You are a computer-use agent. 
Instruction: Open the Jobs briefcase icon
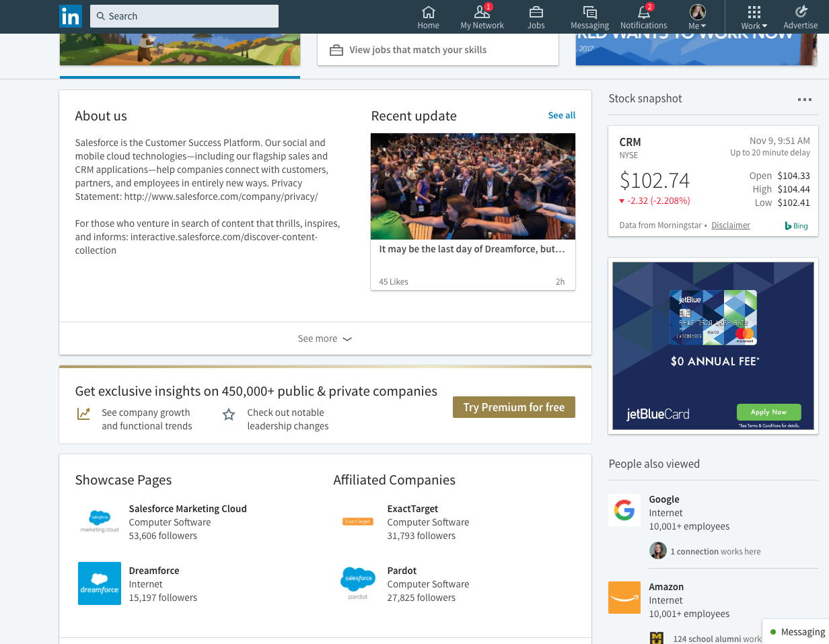[536, 12]
